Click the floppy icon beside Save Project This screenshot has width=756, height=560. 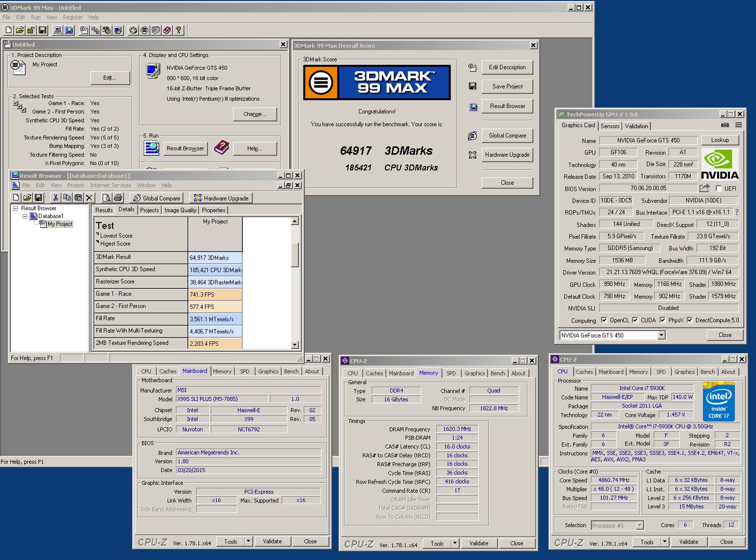pyautogui.click(x=472, y=86)
